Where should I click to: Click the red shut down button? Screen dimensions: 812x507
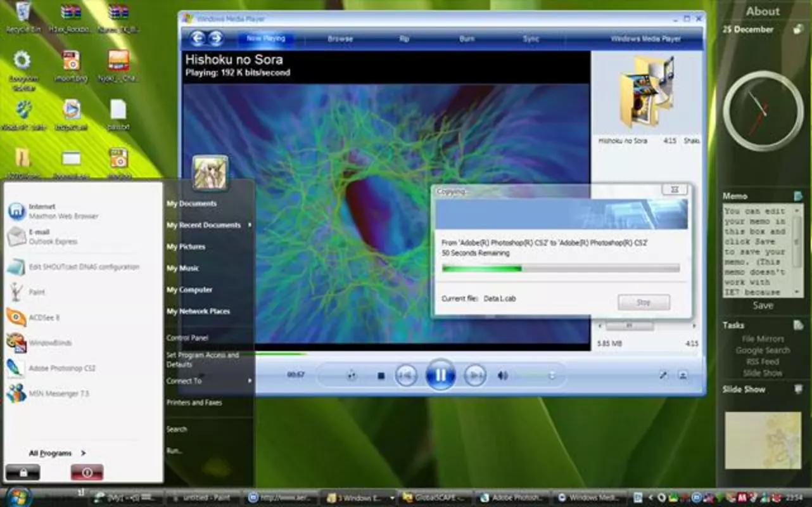coord(87,472)
